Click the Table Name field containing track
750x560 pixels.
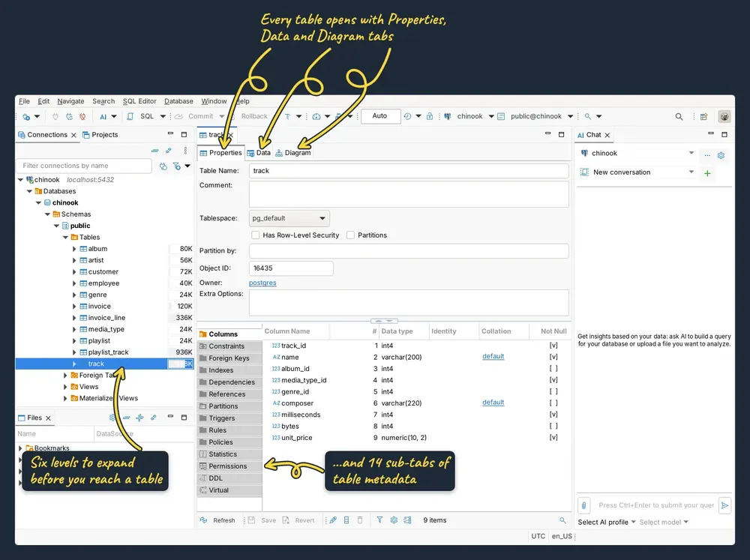[409, 171]
